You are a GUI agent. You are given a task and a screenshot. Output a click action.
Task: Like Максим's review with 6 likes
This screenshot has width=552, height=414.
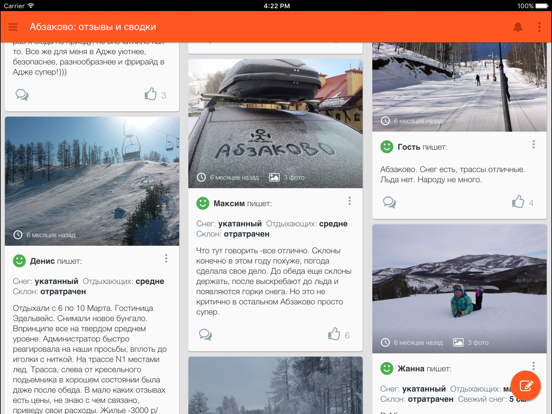coord(334,334)
